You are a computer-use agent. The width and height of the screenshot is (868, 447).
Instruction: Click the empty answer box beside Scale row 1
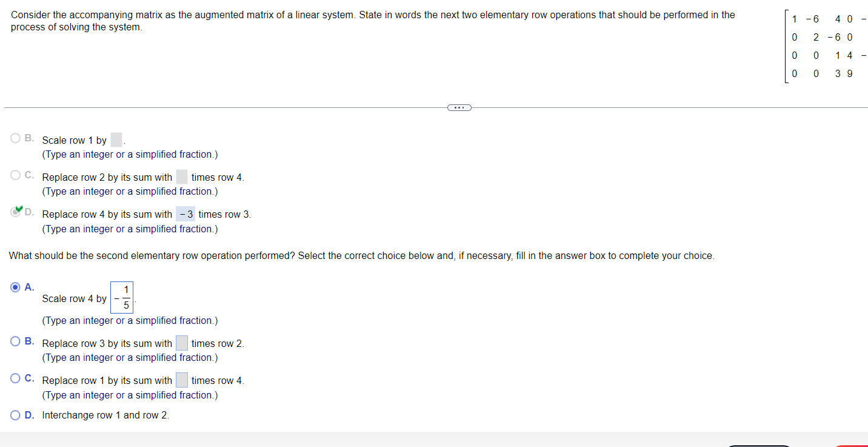point(116,139)
